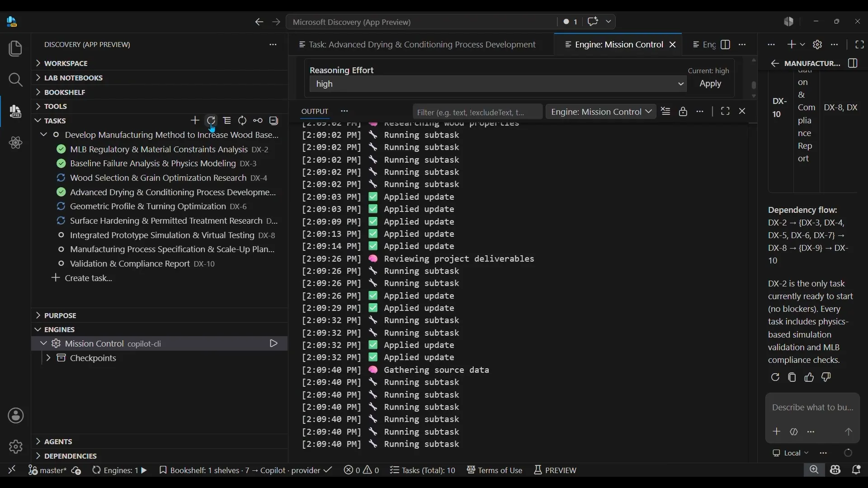Open chat settings gear
The image size is (868, 488).
(817, 45)
